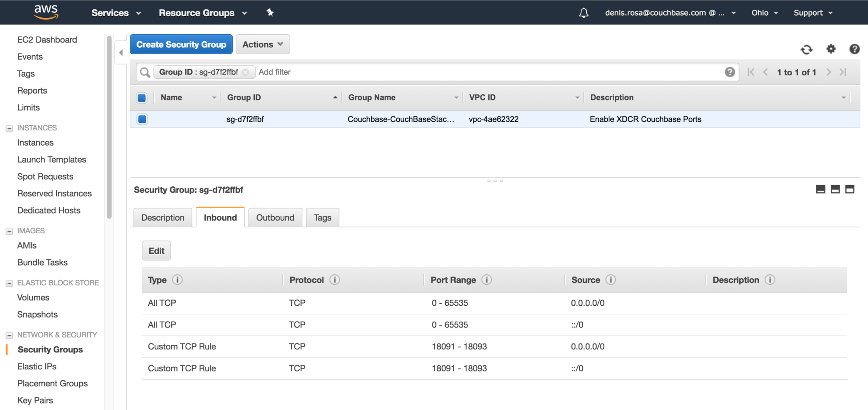Refresh the security groups list
The width and height of the screenshot is (868, 410).
pyautogui.click(x=807, y=50)
